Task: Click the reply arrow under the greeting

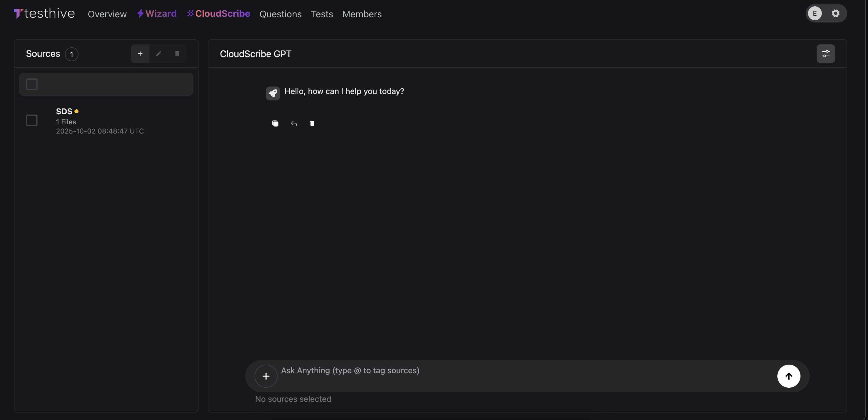Action: pyautogui.click(x=294, y=124)
